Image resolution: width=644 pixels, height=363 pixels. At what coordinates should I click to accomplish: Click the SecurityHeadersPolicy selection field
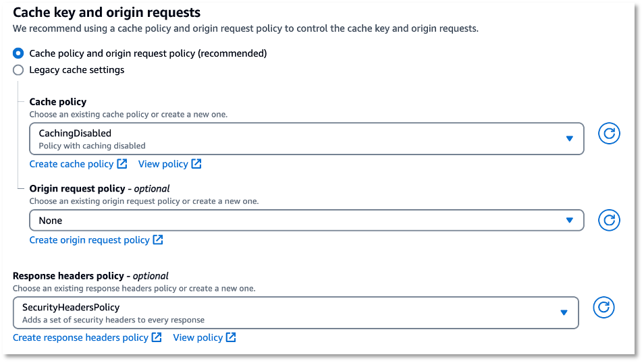[x=296, y=313]
